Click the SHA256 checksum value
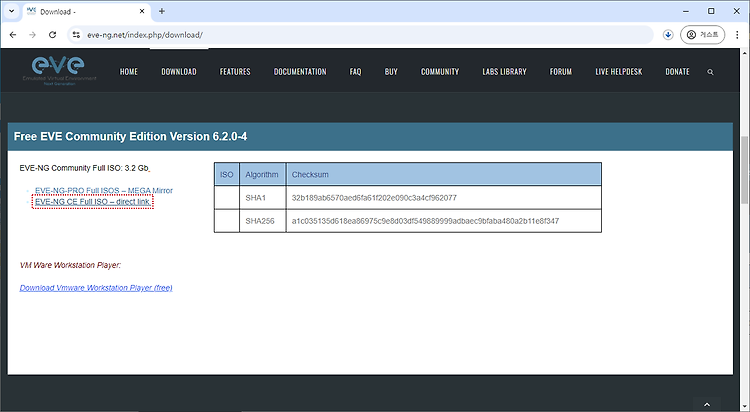 [425, 221]
